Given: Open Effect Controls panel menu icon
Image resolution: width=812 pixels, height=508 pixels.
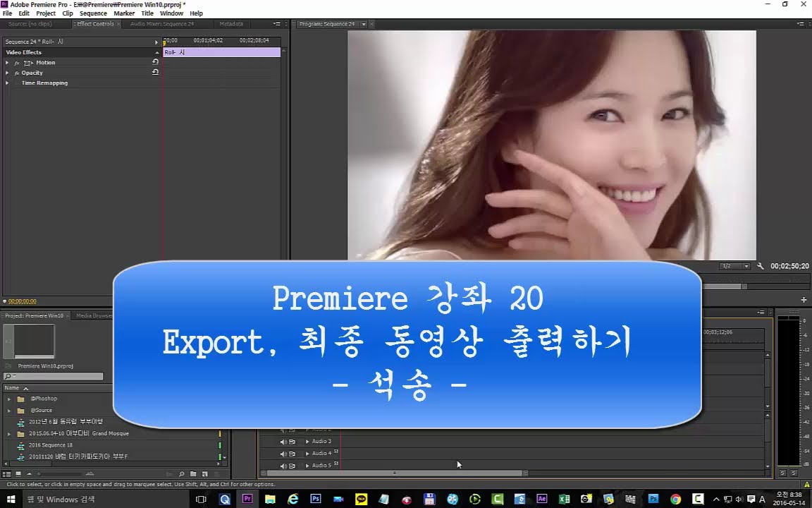Looking at the screenshot, I should click(x=277, y=24).
